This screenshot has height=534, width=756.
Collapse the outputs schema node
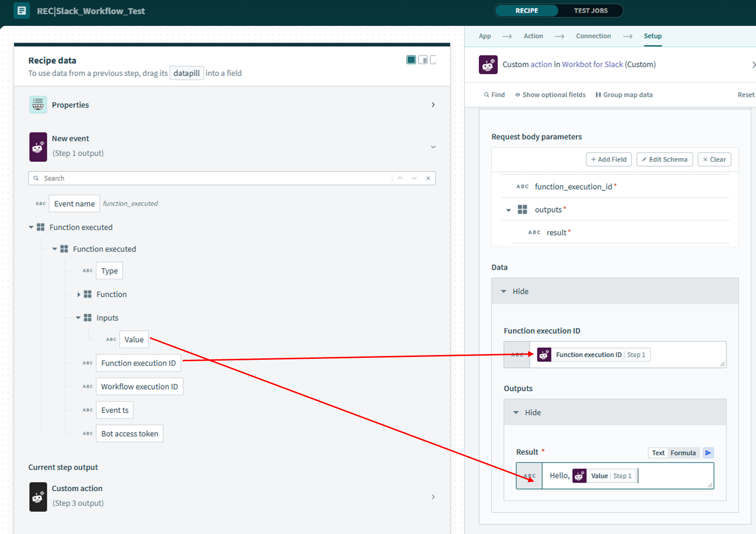point(509,210)
